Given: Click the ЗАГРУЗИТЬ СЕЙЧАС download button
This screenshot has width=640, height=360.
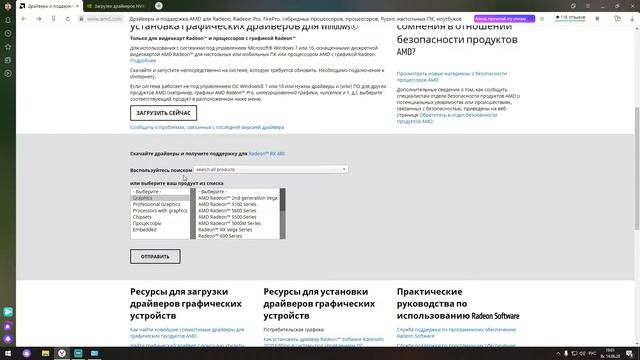Looking at the screenshot, I should coord(163,113).
